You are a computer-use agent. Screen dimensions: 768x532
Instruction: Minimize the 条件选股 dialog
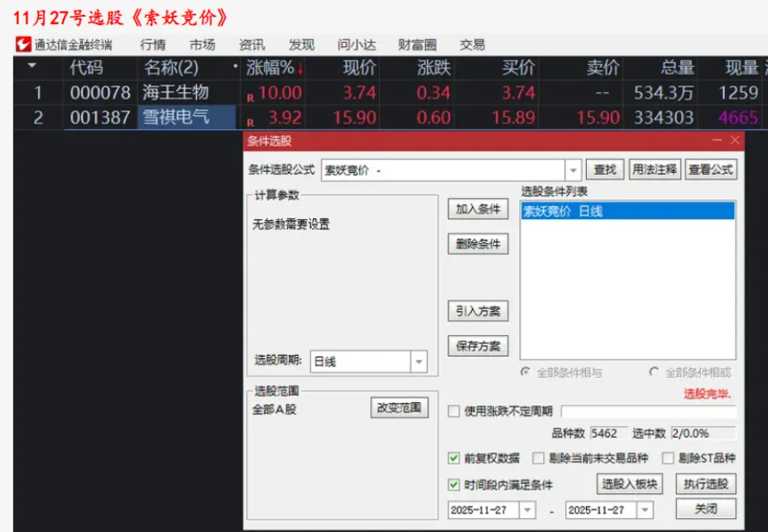(718, 141)
